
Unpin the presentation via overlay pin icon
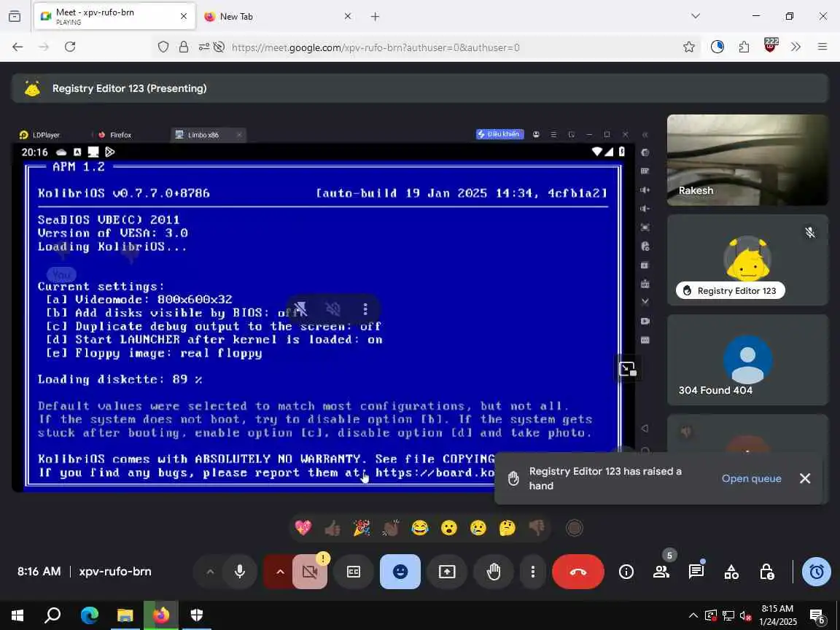pos(300,308)
